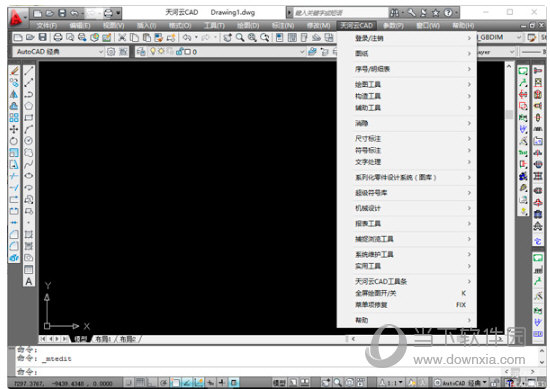Viewport: 550px width, 389px height.
Task: Click the Plot printer icon in quick access bar
Action: point(108,13)
